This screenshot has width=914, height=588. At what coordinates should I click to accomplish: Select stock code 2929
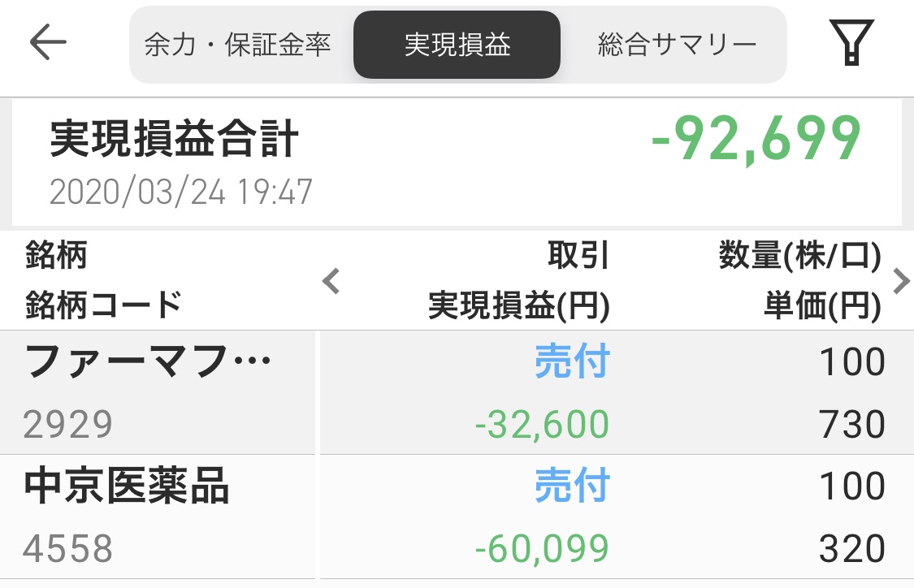(67, 424)
